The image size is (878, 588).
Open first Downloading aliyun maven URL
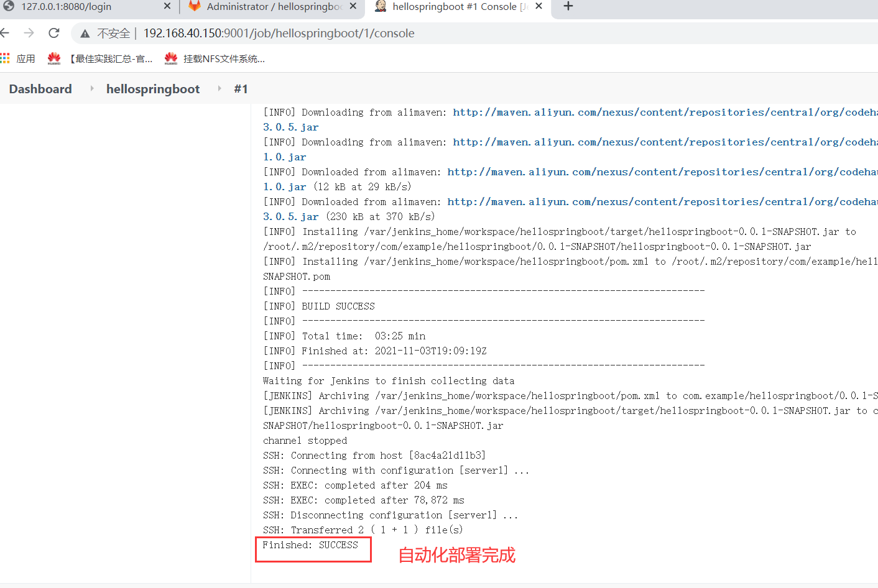coord(665,113)
